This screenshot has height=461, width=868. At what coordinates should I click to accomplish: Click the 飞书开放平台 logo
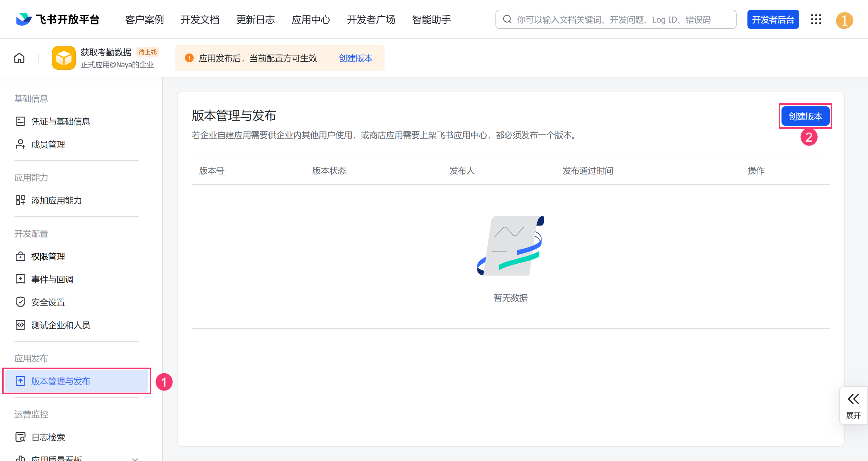[x=58, y=20]
